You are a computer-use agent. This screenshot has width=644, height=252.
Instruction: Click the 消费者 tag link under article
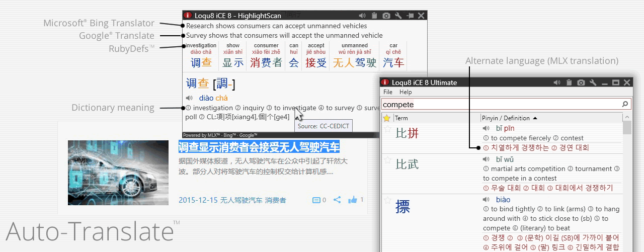[276, 200]
